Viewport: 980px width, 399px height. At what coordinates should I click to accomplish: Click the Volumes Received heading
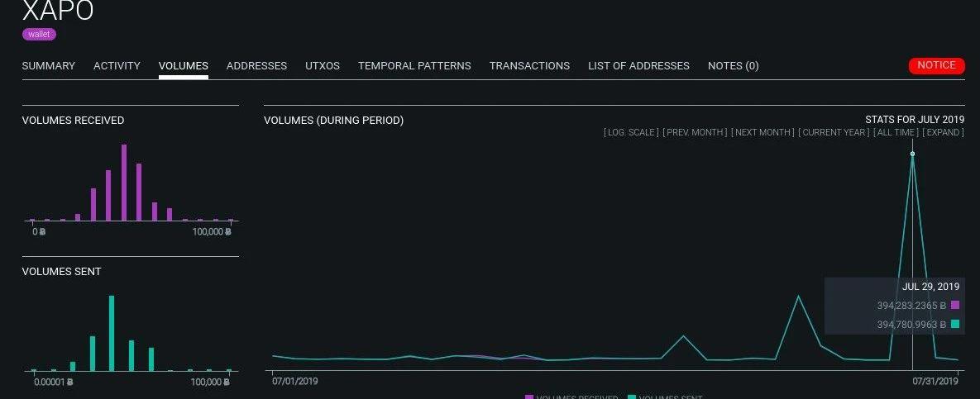[73, 121]
